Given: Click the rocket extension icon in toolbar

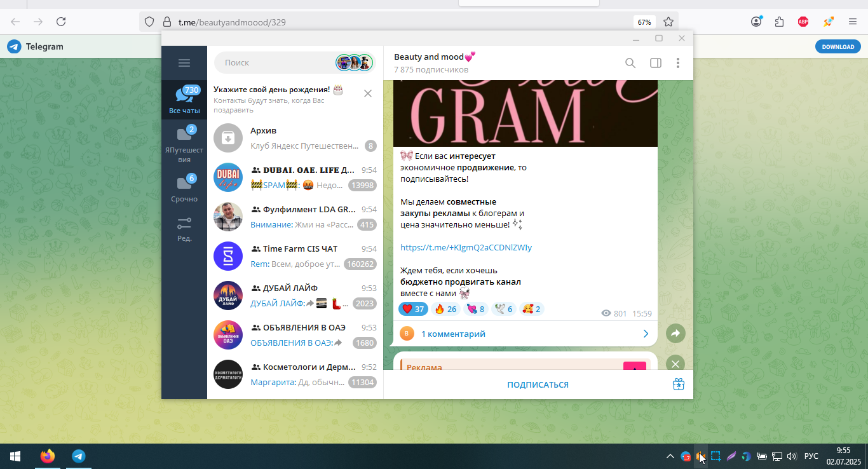Looking at the screenshot, I should tap(829, 22).
